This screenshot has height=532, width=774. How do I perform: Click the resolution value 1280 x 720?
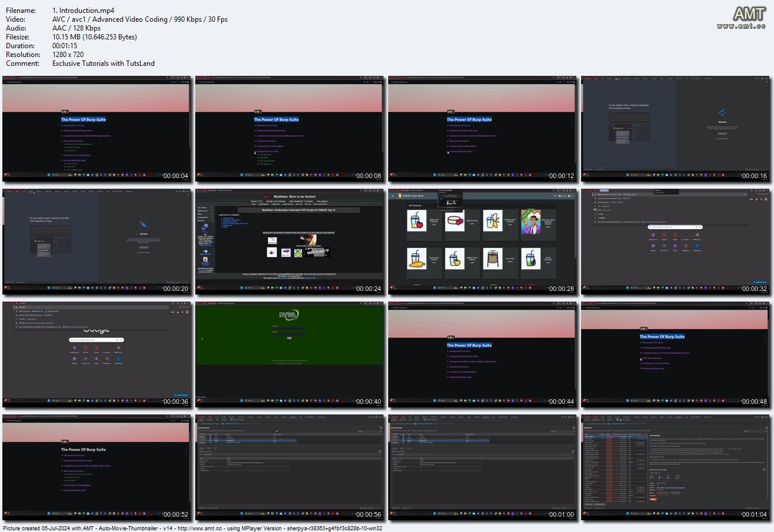(x=68, y=55)
